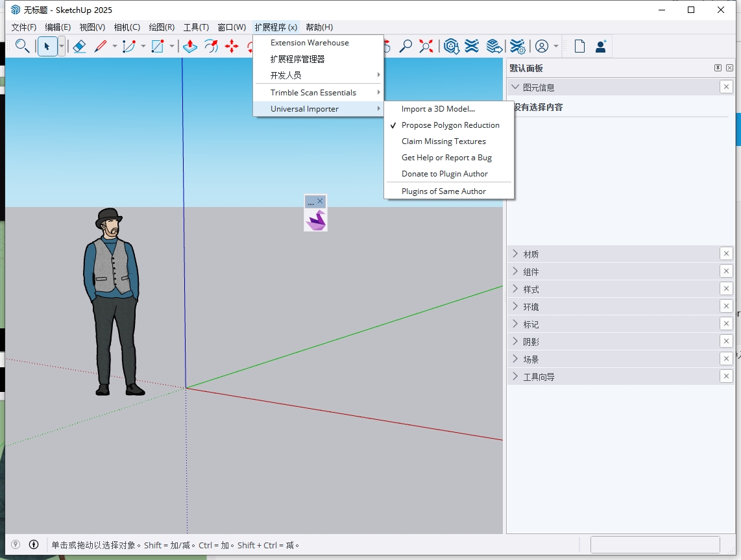Viewport: 741px width, 560px height.
Task: Open the Select tool dropdown arrow
Action: tap(62, 46)
